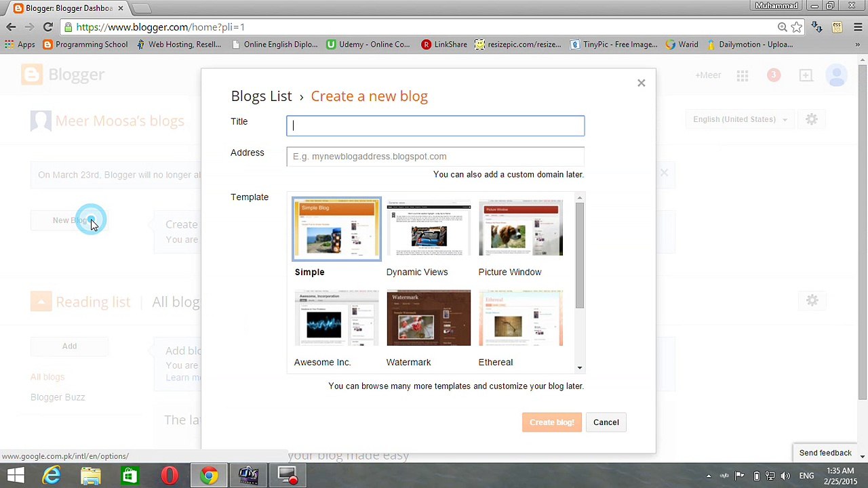Expand the bookmarks overflow chevron
Image resolution: width=868 pixels, height=488 pixels.
click(857, 45)
